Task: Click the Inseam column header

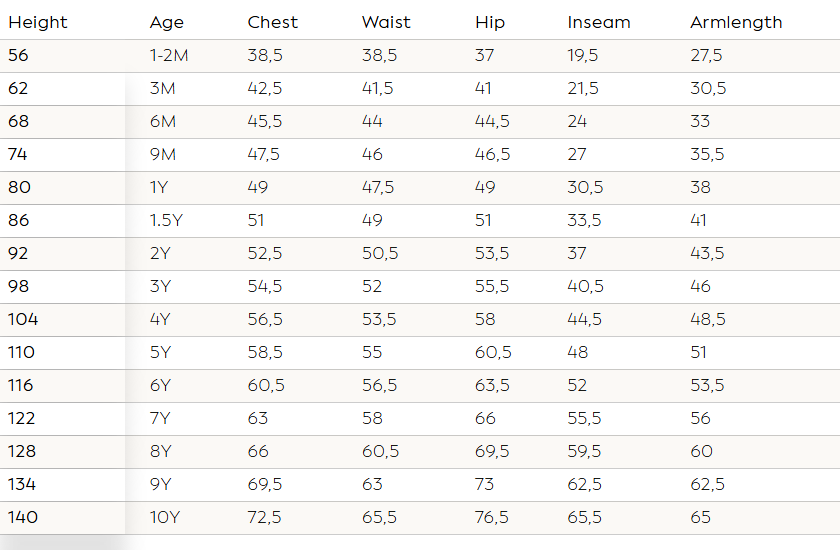Action: [599, 22]
